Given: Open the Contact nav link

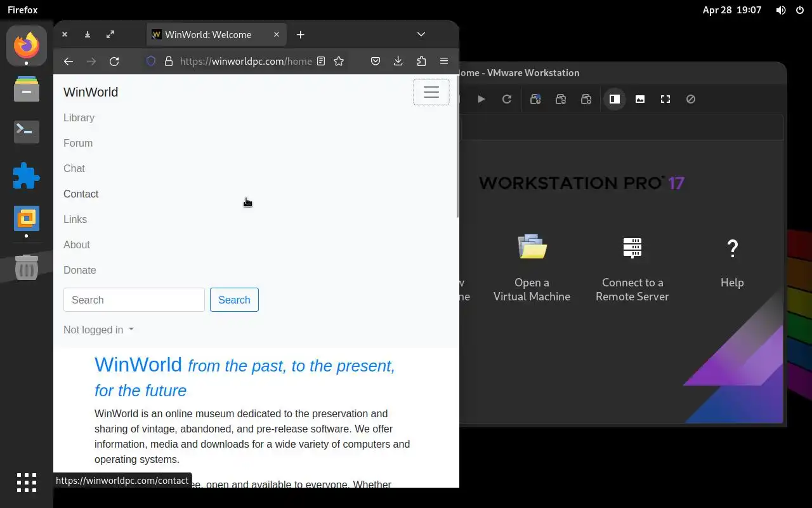Looking at the screenshot, I should [x=81, y=194].
